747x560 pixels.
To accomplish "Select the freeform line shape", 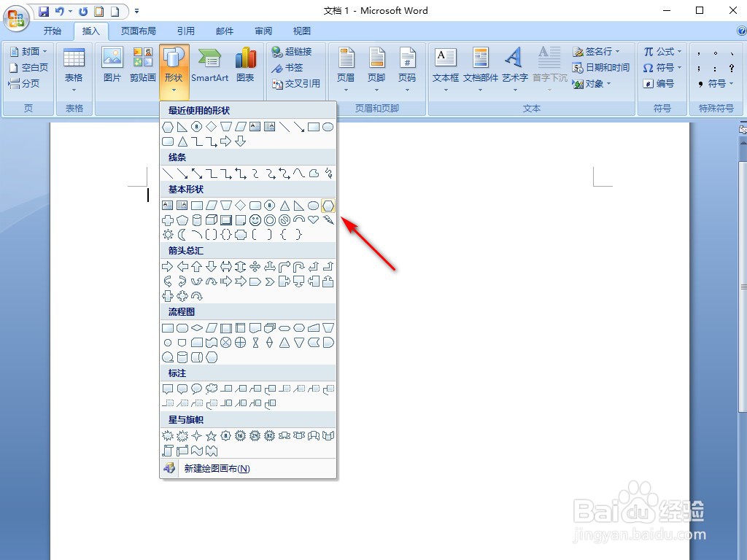I will [x=314, y=174].
